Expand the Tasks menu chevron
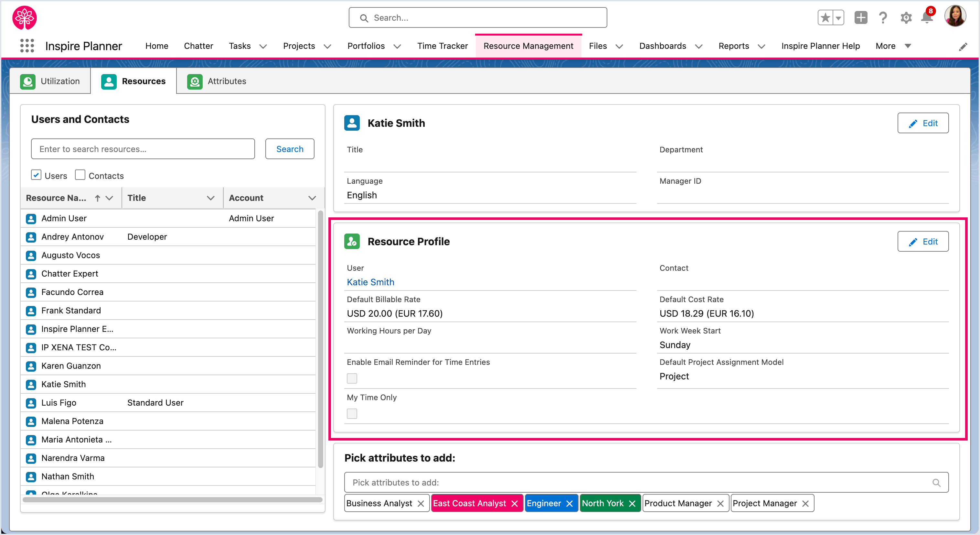 tap(263, 46)
